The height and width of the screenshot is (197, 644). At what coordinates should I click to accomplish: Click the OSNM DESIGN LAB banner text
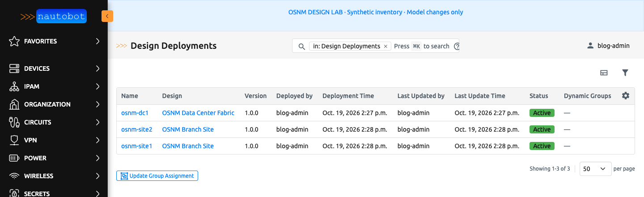click(x=376, y=12)
